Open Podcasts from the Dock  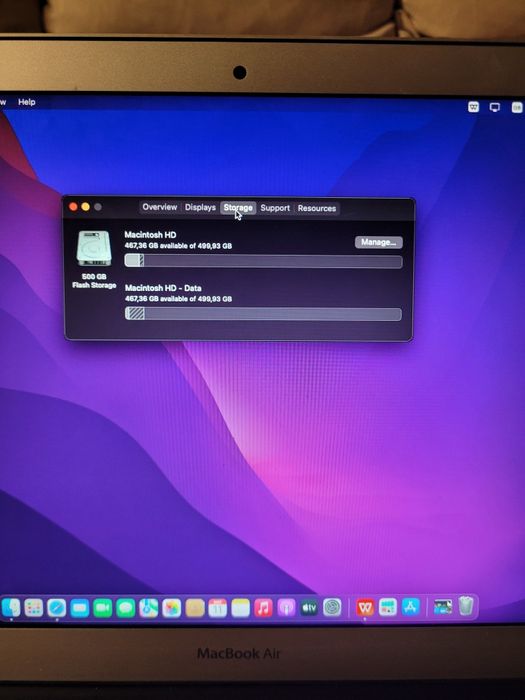click(x=286, y=608)
